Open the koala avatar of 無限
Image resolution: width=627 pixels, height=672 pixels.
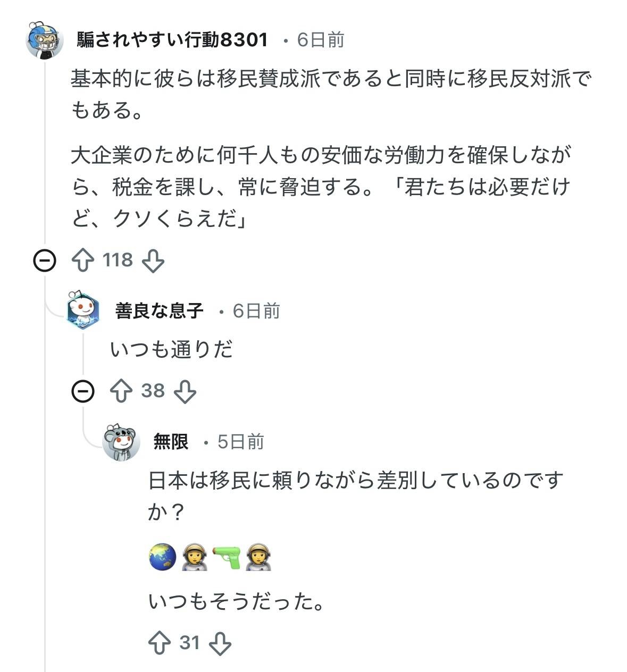coord(121,442)
